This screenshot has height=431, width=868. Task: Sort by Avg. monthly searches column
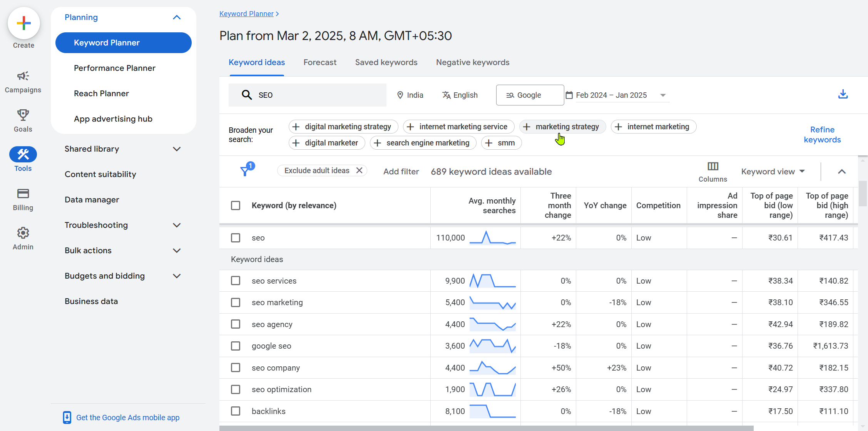[x=492, y=205]
